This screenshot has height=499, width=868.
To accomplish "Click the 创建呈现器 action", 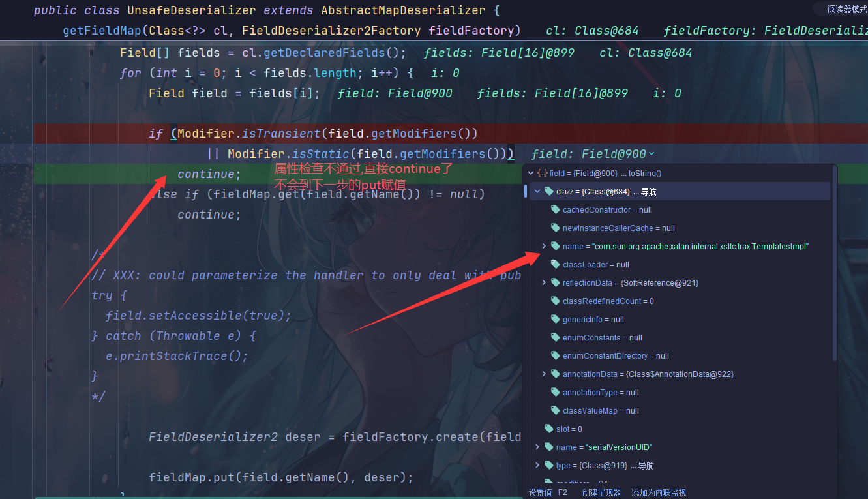I will pos(601,493).
